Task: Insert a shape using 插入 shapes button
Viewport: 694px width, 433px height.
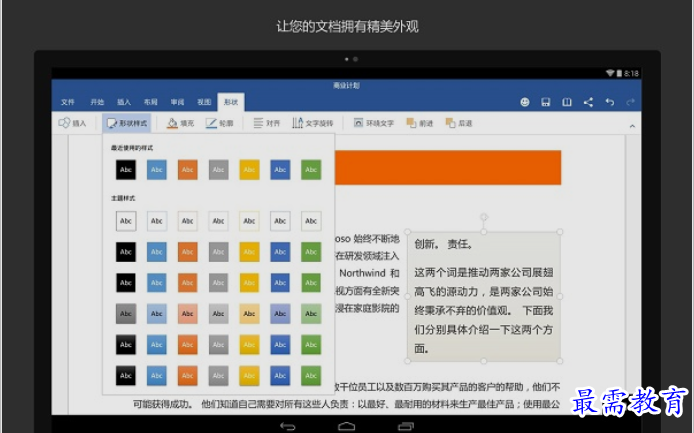Action: (72, 123)
